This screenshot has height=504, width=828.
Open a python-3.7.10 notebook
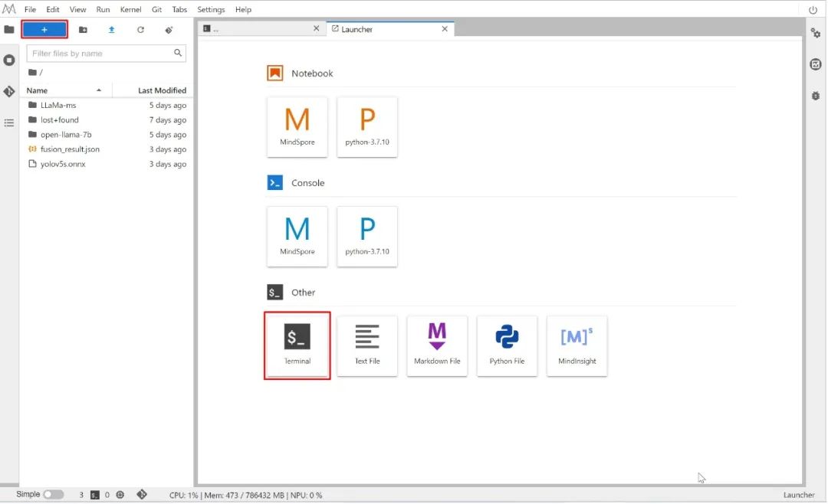coord(367,126)
